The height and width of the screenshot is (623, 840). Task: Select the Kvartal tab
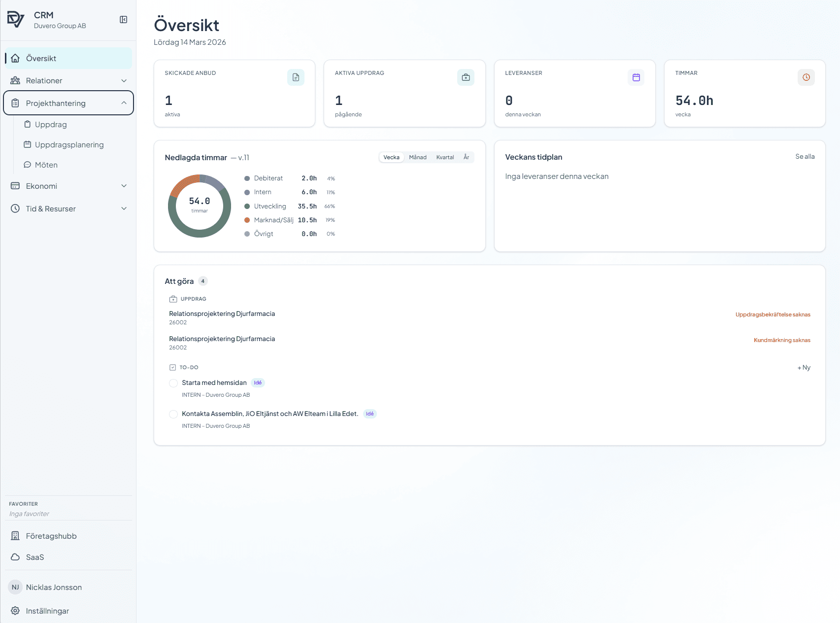(444, 157)
